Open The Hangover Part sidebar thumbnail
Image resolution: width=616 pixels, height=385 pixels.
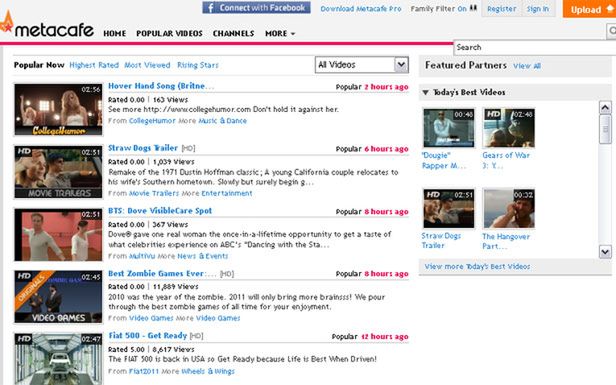pos(508,208)
